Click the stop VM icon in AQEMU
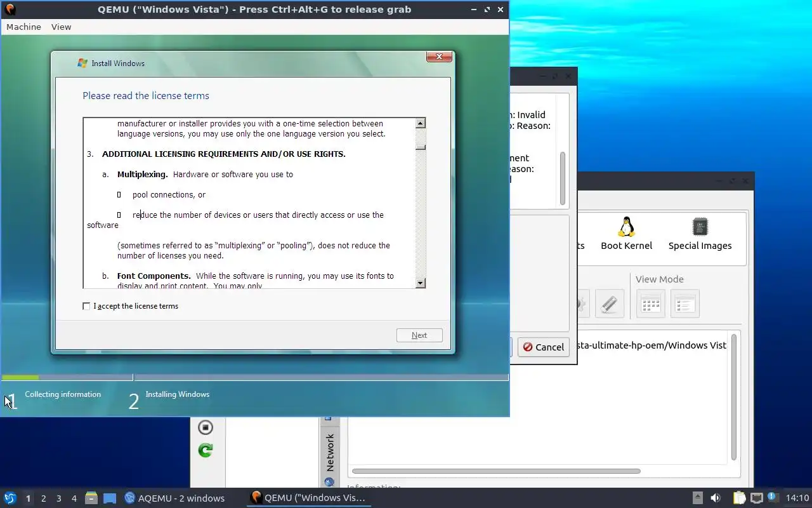The height and width of the screenshot is (508, 812). click(x=206, y=427)
